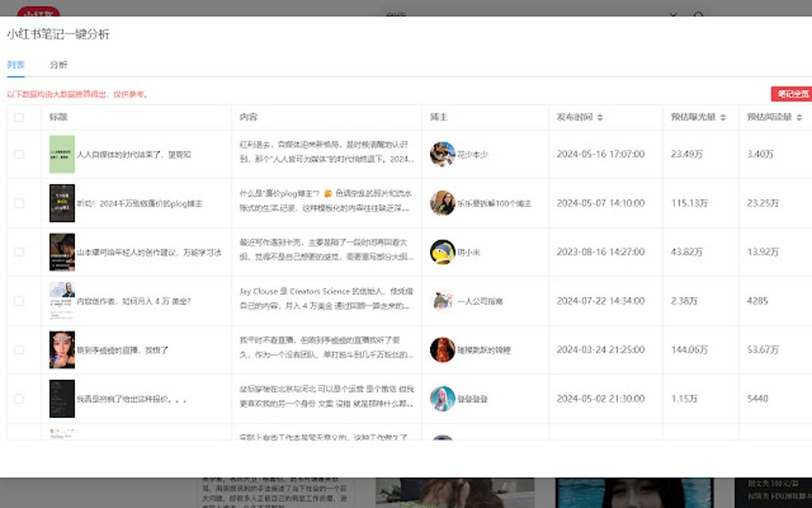Click date cell 2024-05-07 14:10:00
The width and height of the screenshot is (812, 508).
[601, 203]
